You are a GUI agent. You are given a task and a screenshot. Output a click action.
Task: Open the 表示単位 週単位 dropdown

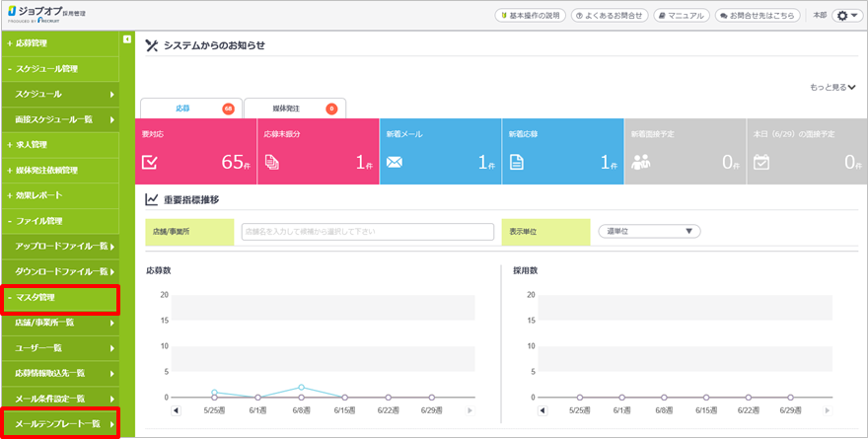pyautogui.click(x=649, y=232)
